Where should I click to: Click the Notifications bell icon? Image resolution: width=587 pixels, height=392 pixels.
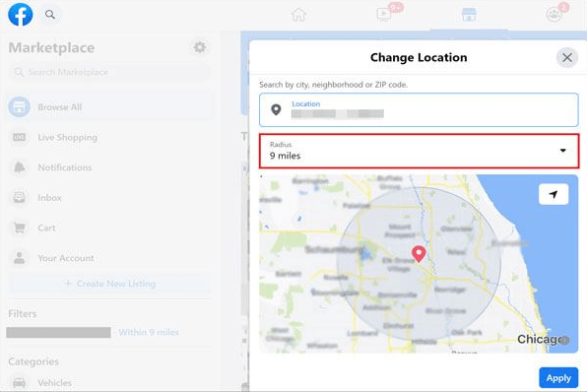coord(19,167)
